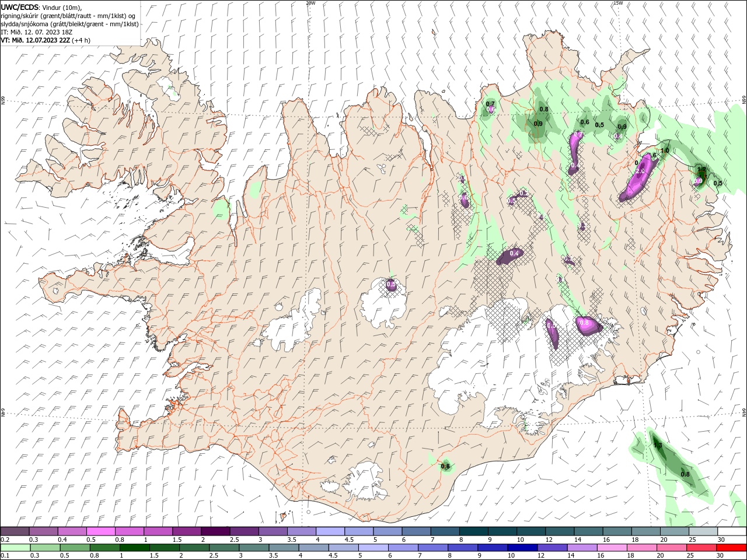
Task: Click the 1.5 number under the snow legend
Action: 177,540
